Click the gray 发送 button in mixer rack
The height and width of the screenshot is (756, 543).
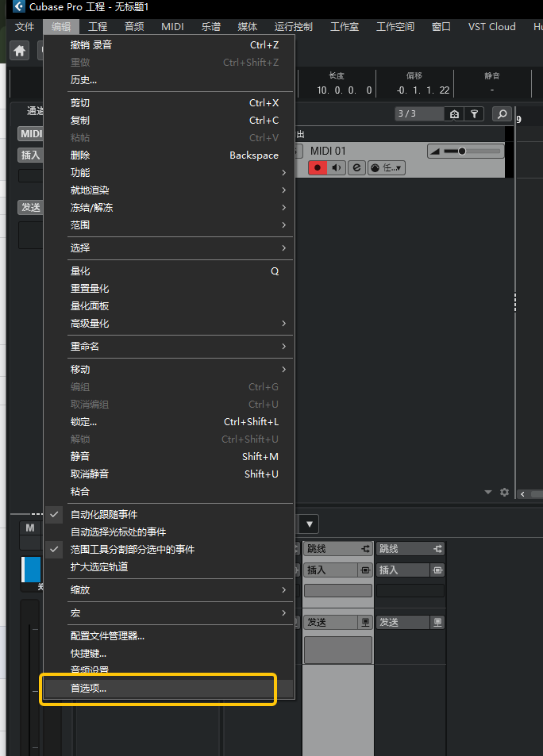click(330, 623)
